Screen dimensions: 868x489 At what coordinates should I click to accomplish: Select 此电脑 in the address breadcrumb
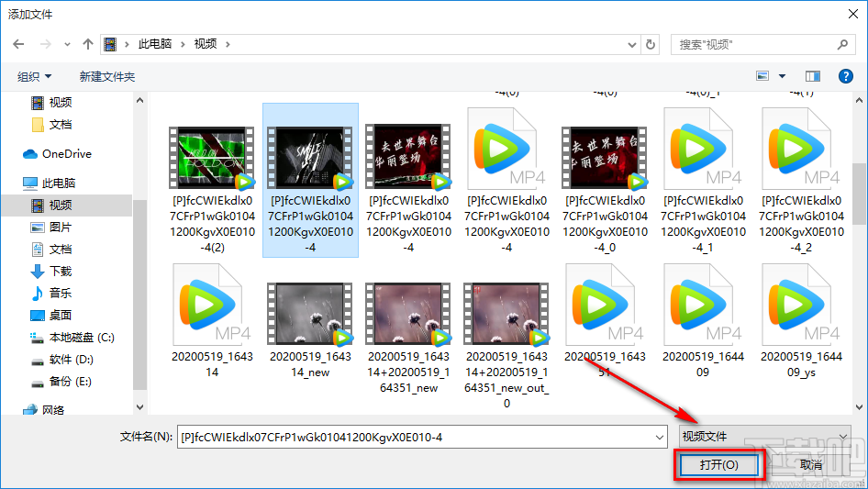[x=154, y=44]
